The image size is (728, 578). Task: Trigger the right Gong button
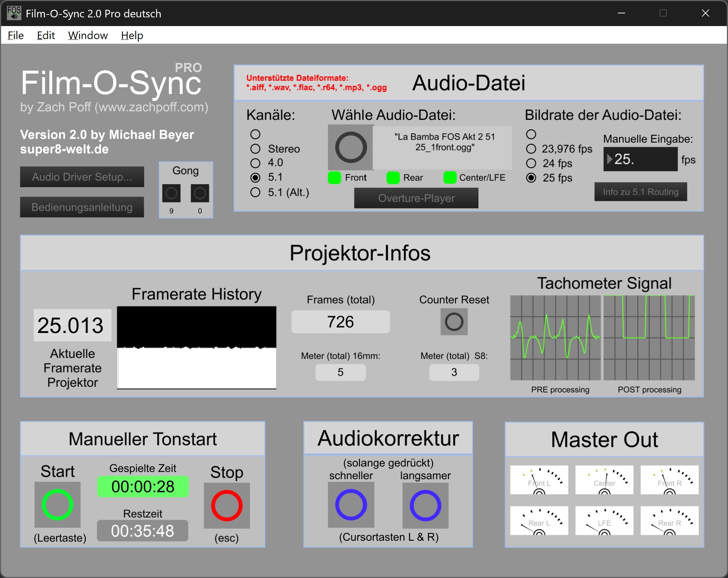(x=200, y=193)
